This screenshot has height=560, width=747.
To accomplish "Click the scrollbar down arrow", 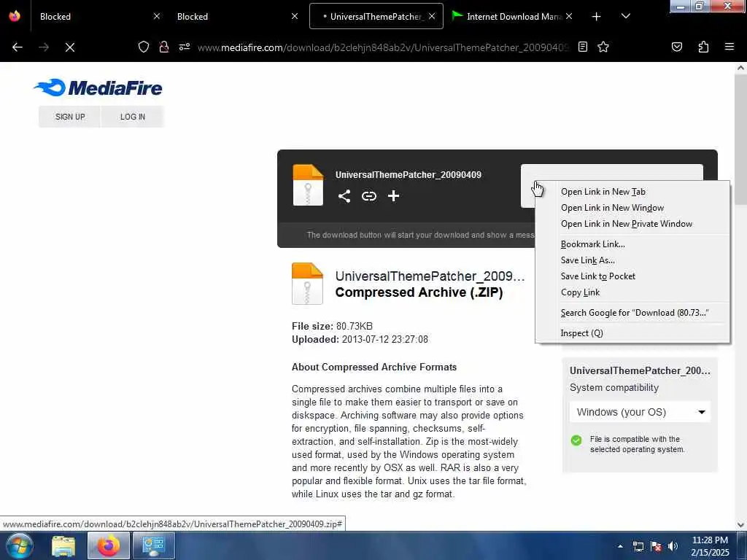I will 740,525.
